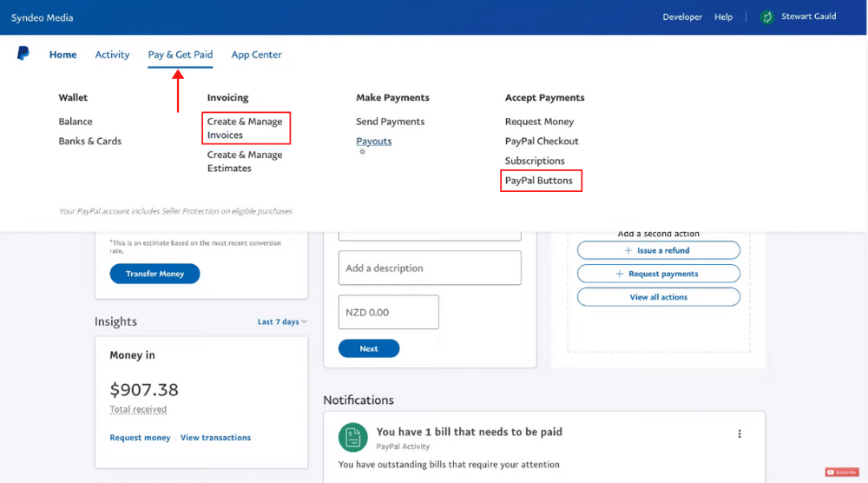The image size is (868, 483).
Task: Open Create & Manage Invoices
Action: click(245, 128)
